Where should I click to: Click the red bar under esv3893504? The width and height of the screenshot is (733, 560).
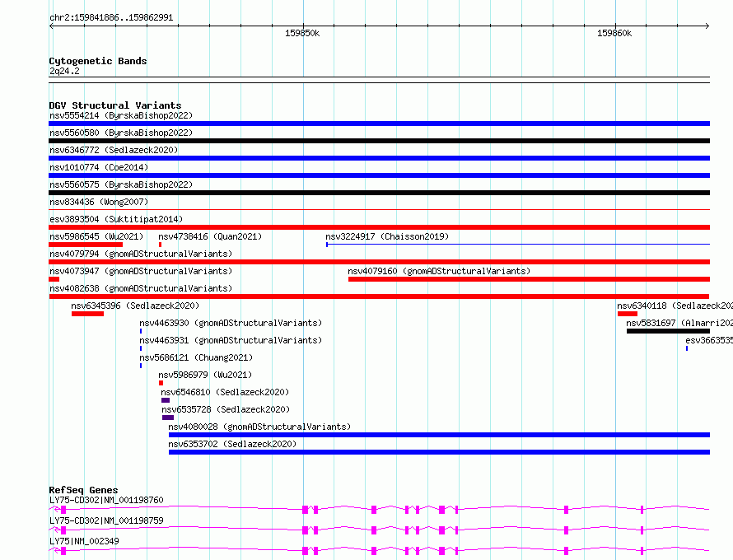pyautogui.click(x=379, y=227)
